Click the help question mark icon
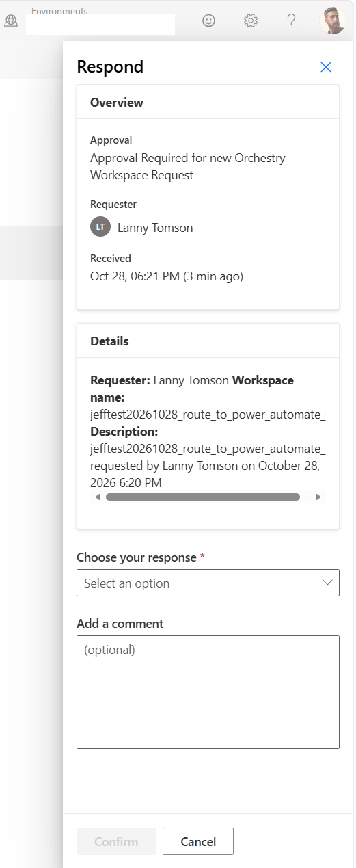 tap(292, 21)
